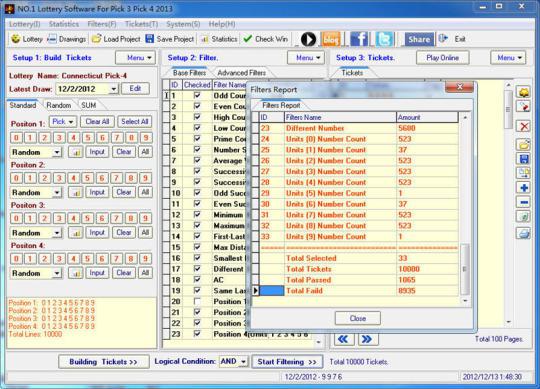The height and width of the screenshot is (389, 540).
Task: Uncheck filter 5 Prime Count checkbox
Action: (x=197, y=139)
